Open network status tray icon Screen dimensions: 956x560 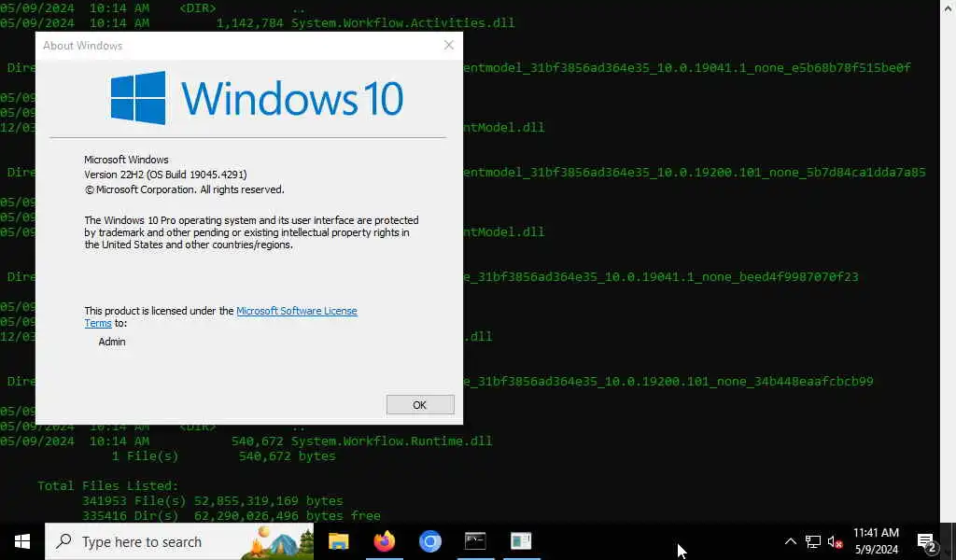pos(813,541)
